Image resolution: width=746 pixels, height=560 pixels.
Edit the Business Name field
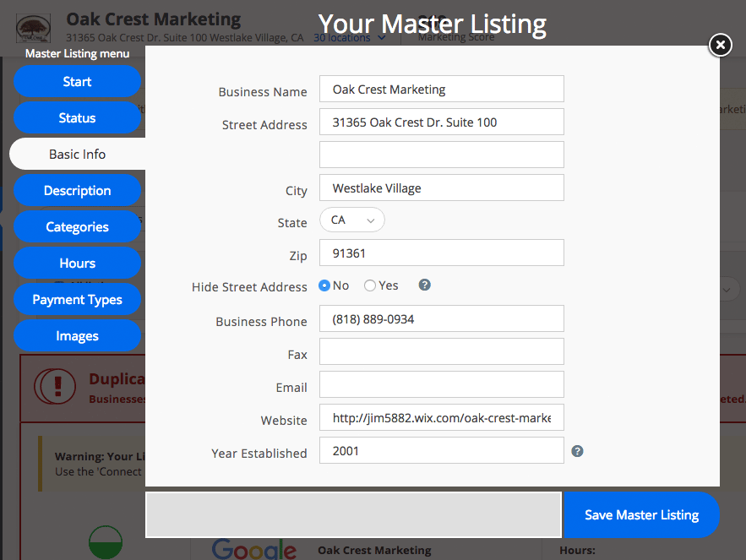coord(442,89)
